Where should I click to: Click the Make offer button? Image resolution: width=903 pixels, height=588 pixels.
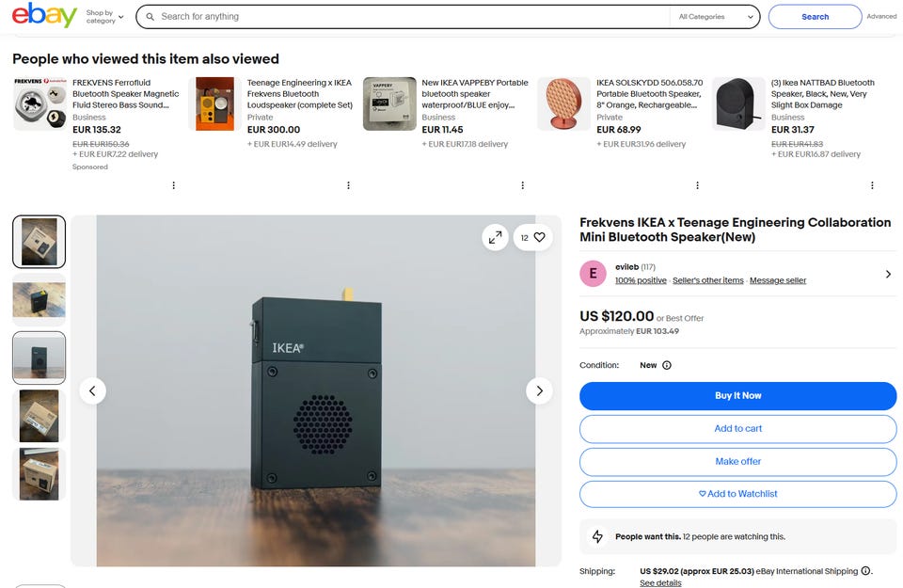coord(738,461)
